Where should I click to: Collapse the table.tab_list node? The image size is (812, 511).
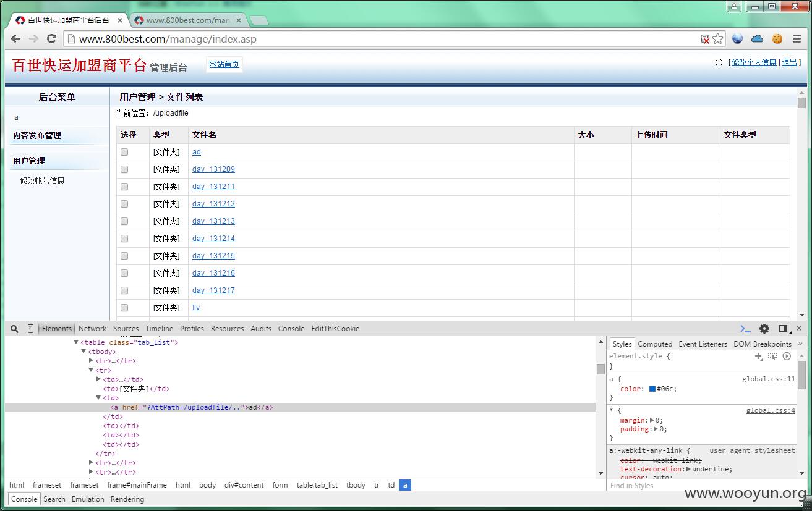[76, 342]
